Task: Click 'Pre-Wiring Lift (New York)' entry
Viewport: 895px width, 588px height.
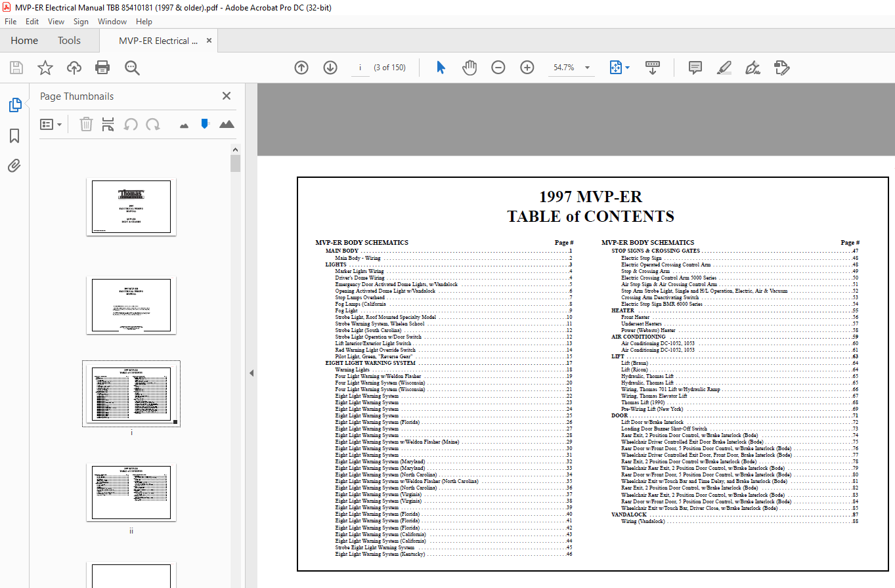Action: (x=652, y=409)
